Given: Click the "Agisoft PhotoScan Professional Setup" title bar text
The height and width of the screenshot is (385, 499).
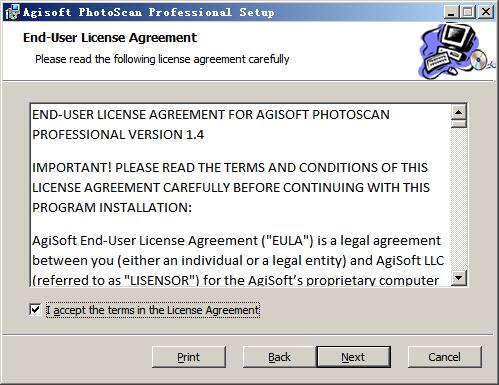Looking at the screenshot, I should [149, 12].
